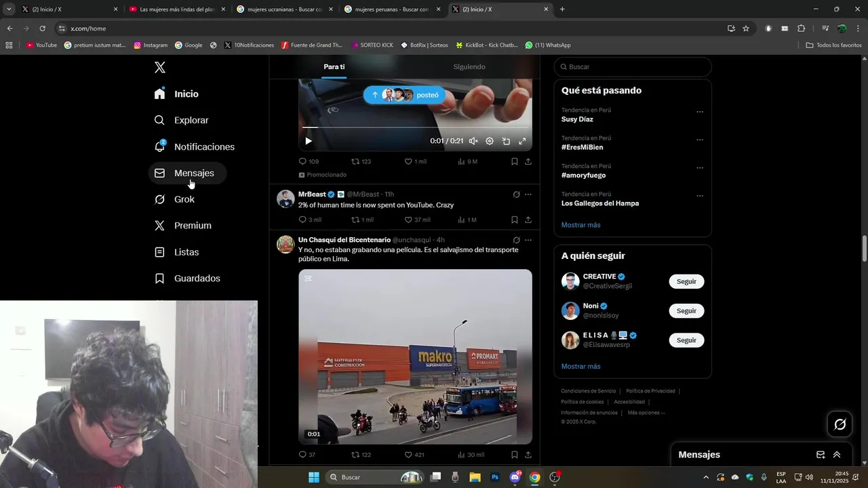Open the floating Grok button
The width and height of the screenshot is (868, 488).
pyautogui.click(x=840, y=424)
